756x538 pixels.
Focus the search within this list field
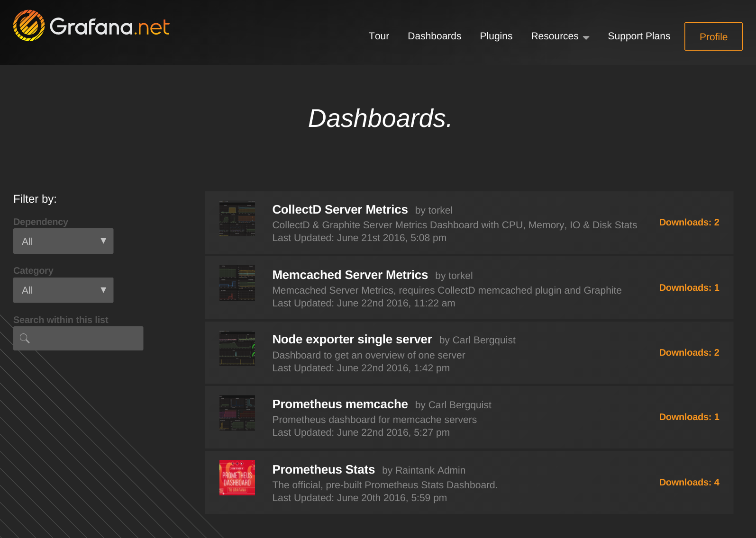(85, 338)
